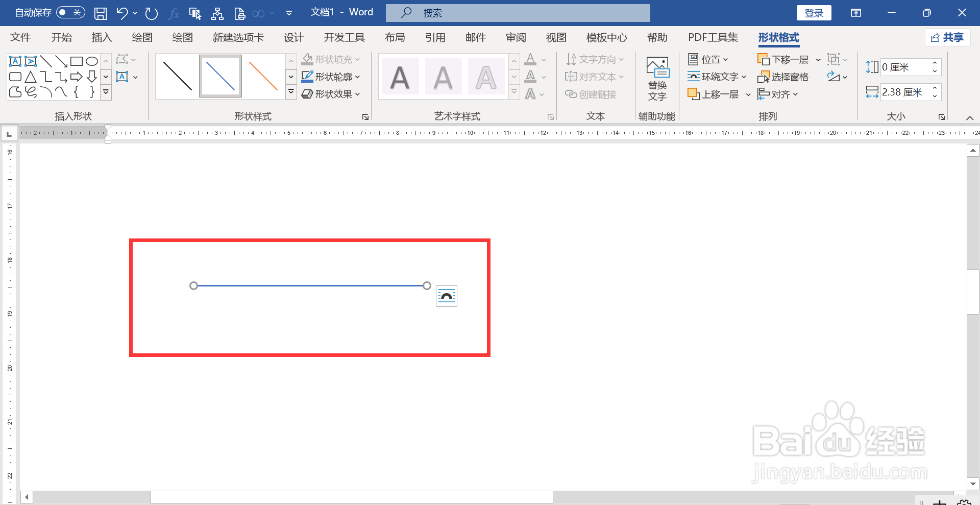Select the ellipse shape
Viewport: 980px width, 505px height.
click(x=92, y=61)
